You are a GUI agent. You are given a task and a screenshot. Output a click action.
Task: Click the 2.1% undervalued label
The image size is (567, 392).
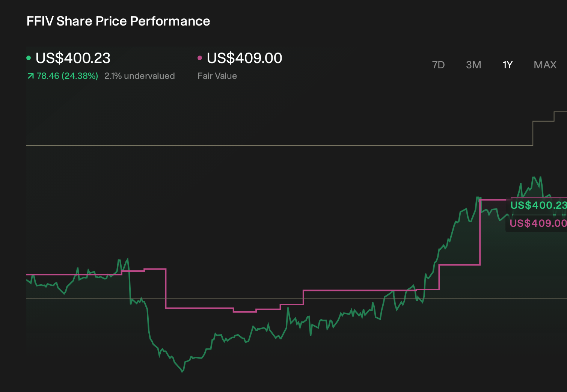[140, 76]
